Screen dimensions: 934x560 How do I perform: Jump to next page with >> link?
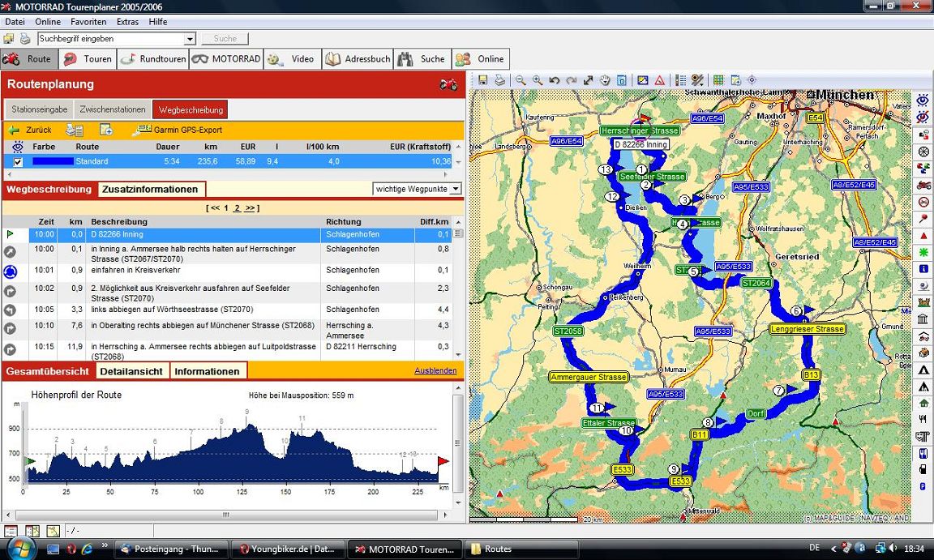(251, 208)
